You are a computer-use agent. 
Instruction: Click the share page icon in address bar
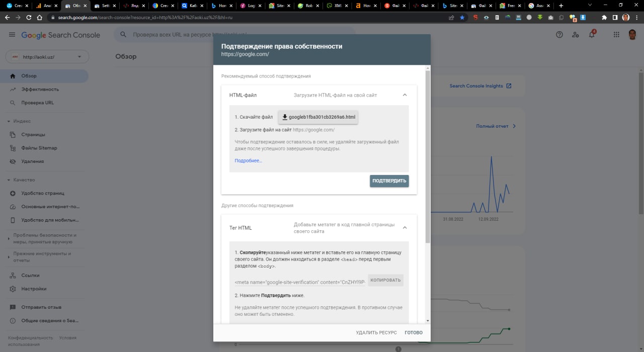(451, 17)
